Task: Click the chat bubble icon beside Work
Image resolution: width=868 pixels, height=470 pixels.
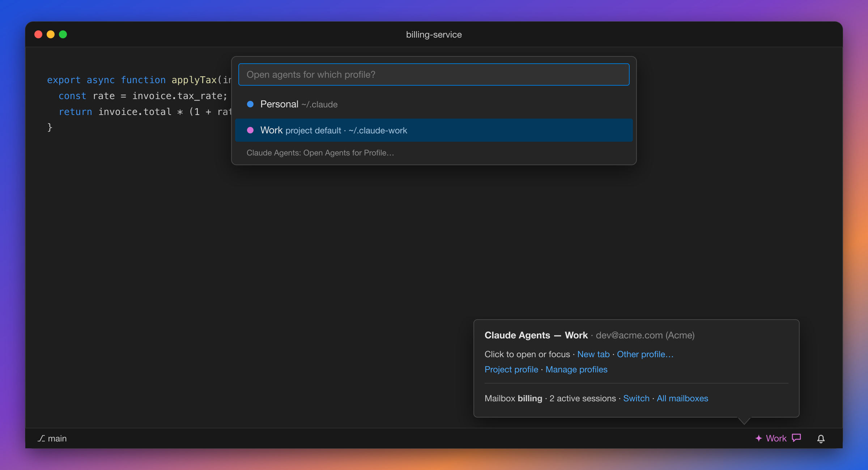Action: 796,438
